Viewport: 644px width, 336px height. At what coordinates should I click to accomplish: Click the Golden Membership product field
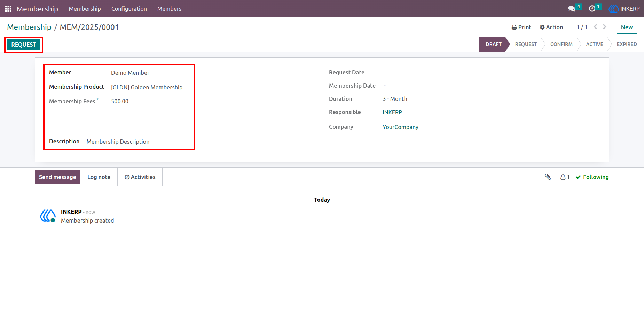point(147,87)
